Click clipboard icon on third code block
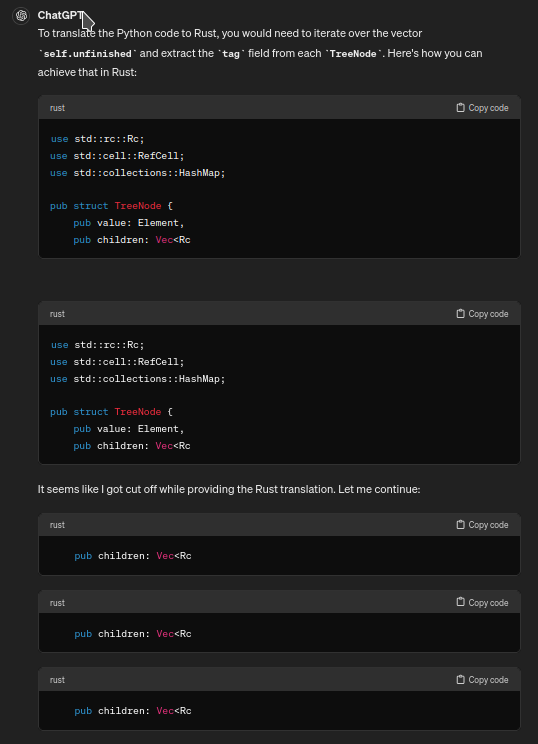This screenshot has height=744, width=538. pyautogui.click(x=460, y=524)
